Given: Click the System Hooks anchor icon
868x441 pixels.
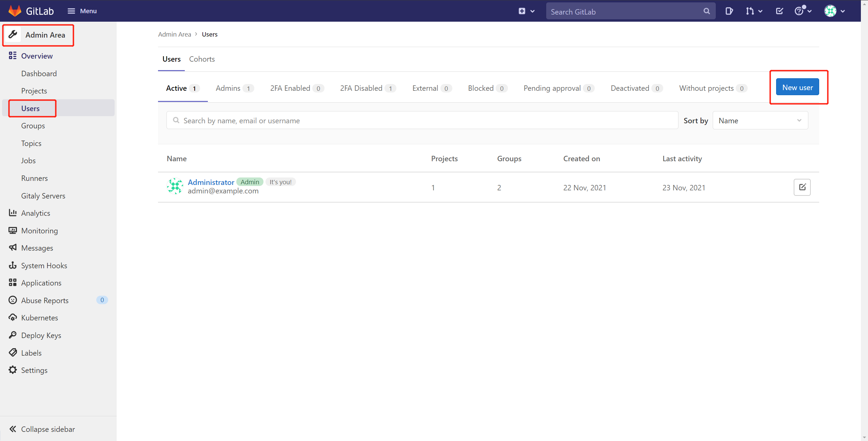Looking at the screenshot, I should click(13, 266).
